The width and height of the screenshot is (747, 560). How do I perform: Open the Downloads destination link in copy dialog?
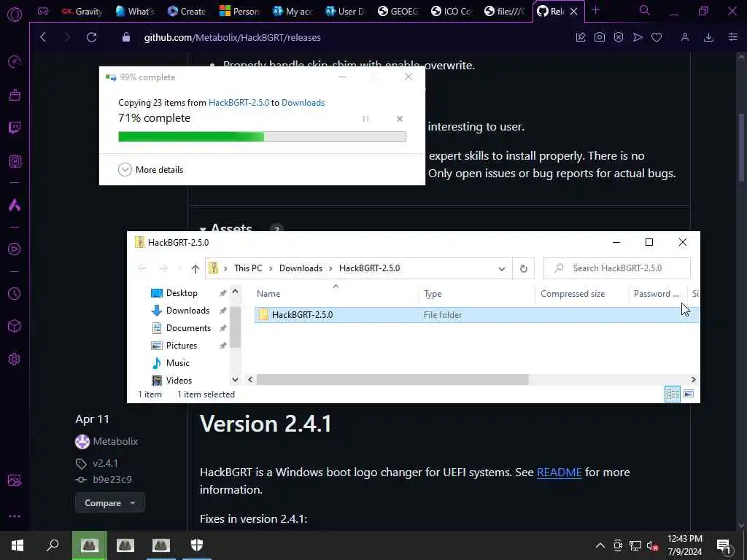(x=303, y=103)
